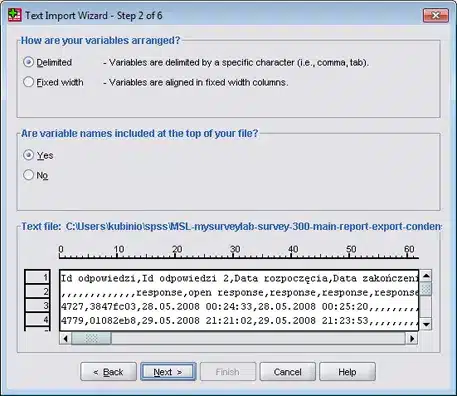Select row header 4 in preview
457x396 pixels.
37,319
